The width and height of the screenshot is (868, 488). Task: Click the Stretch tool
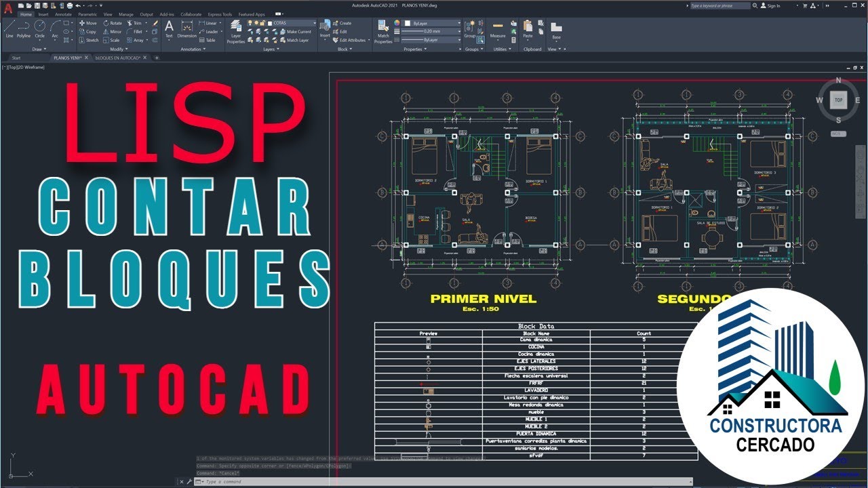coord(89,40)
